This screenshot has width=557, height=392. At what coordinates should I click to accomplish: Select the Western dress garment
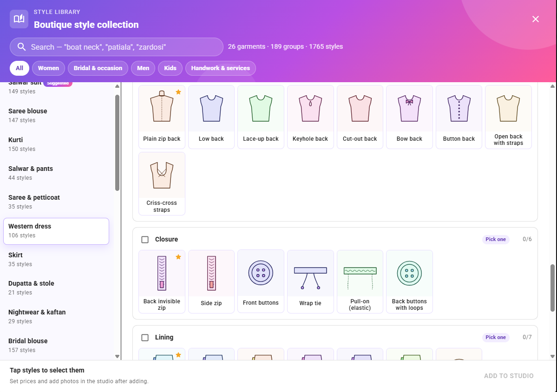click(56, 231)
